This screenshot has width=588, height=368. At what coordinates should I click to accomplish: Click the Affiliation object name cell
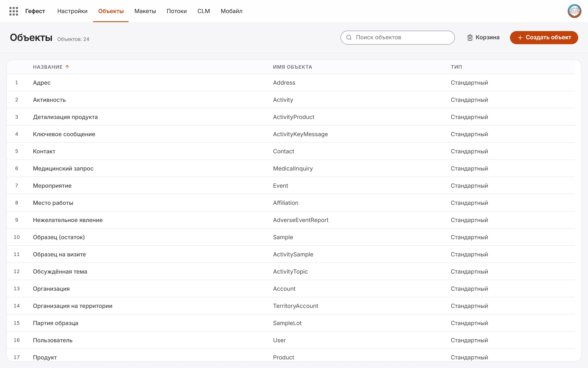tap(285, 203)
